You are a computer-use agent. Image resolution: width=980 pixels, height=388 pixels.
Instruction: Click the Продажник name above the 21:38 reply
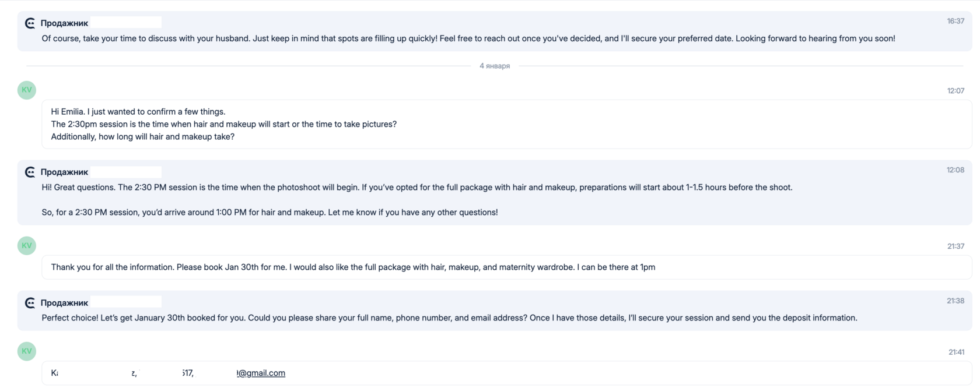point(64,303)
